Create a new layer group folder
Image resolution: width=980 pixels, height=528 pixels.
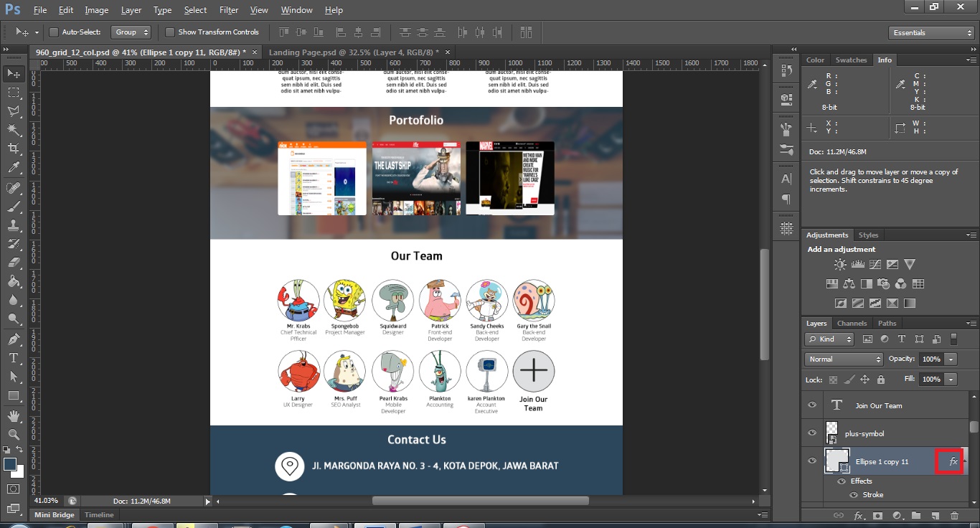[x=916, y=515]
